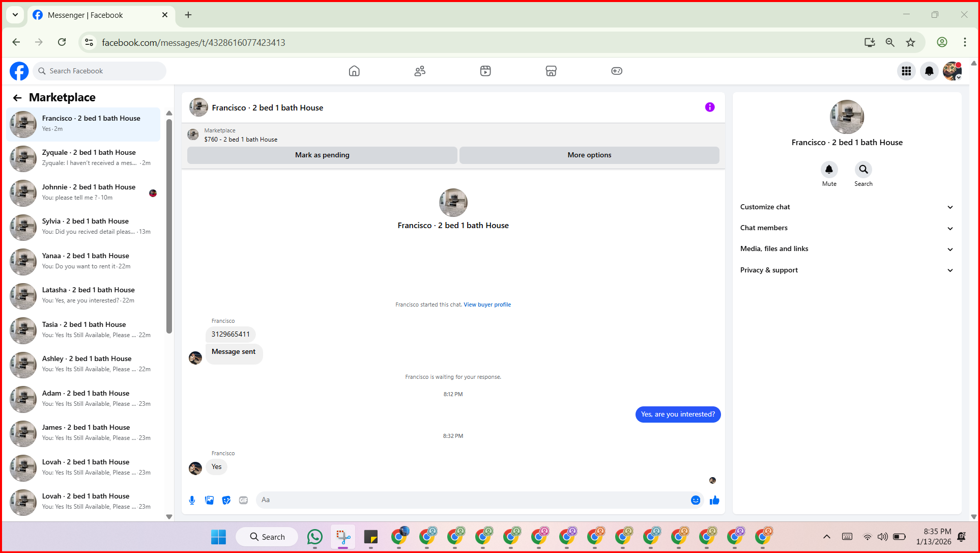Open the Facebook apps grid menu
Image resolution: width=980 pixels, height=553 pixels.
906,71
